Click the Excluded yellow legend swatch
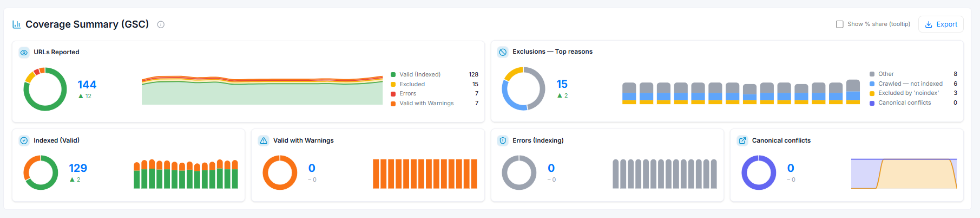 (393, 85)
